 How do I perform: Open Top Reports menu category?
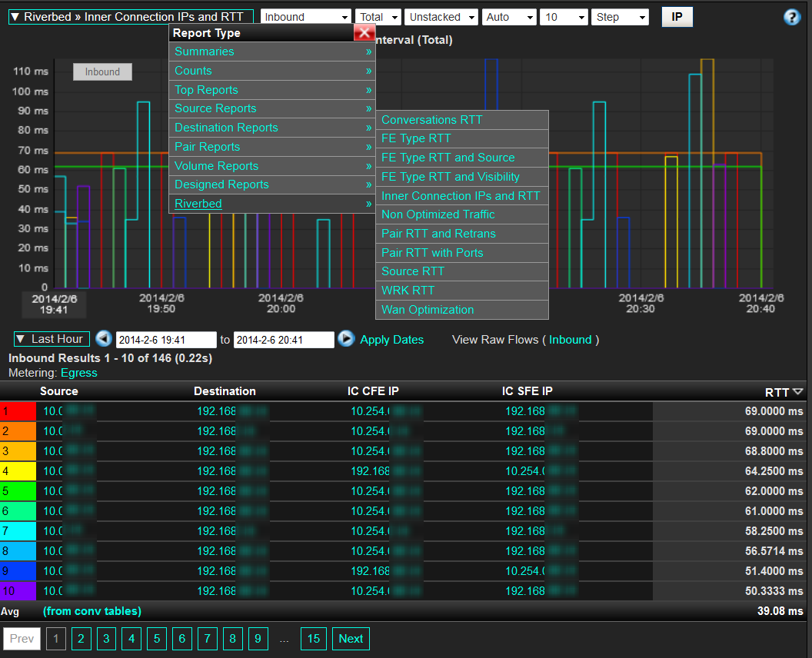click(206, 90)
